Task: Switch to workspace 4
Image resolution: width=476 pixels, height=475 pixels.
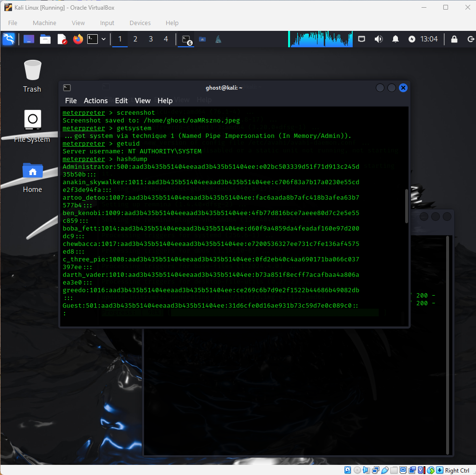Action: click(166, 39)
